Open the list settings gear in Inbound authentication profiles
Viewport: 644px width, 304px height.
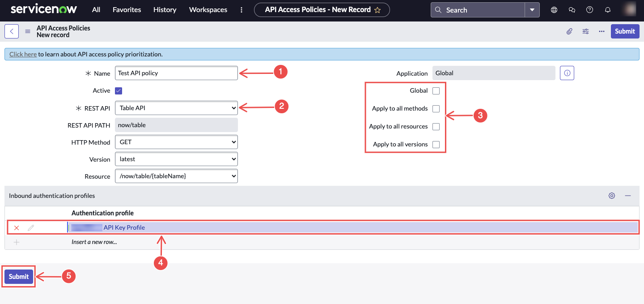pos(611,196)
